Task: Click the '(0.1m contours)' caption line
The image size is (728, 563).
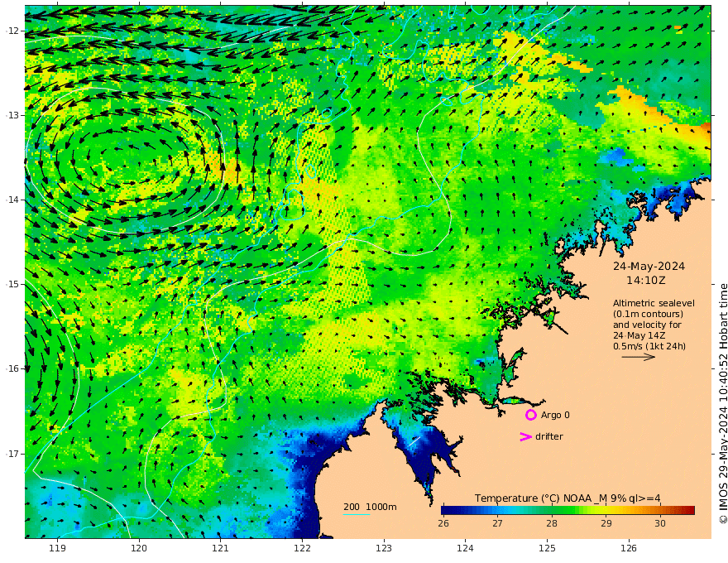Action: [x=648, y=314]
